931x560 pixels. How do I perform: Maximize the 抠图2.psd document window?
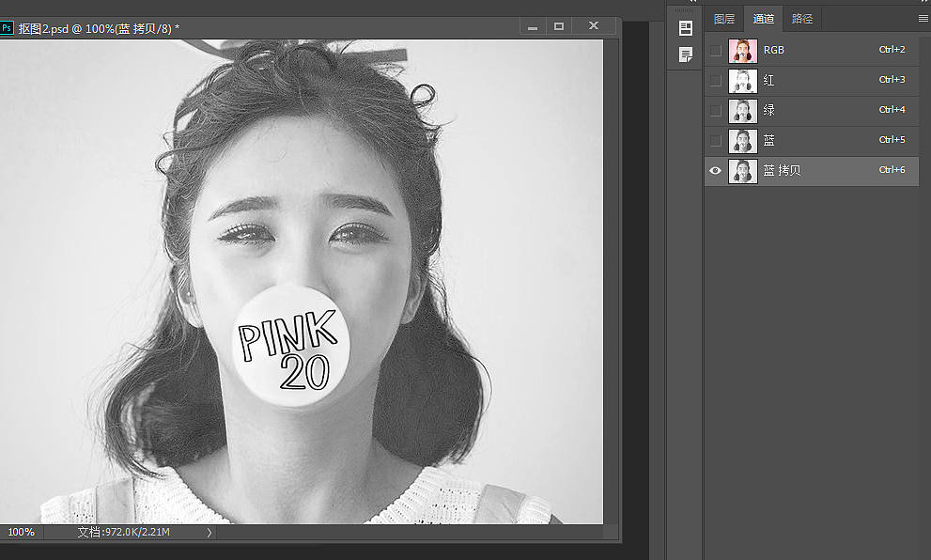[x=559, y=26]
